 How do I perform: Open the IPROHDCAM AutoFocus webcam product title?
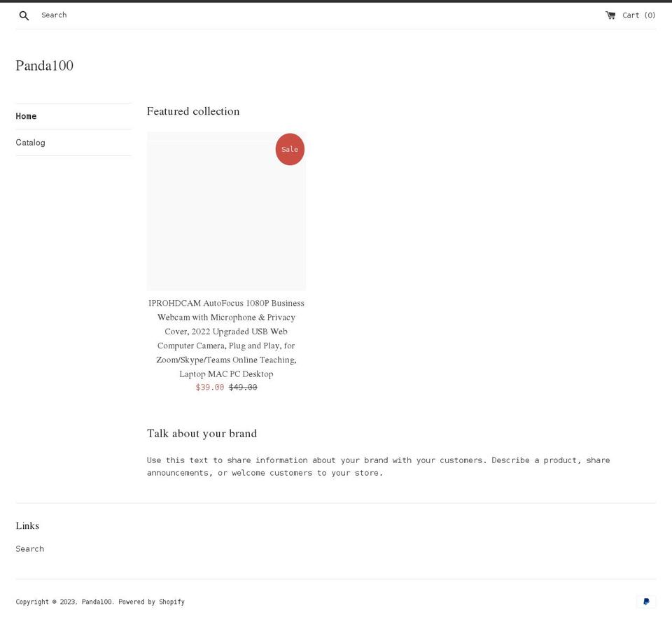(x=226, y=339)
